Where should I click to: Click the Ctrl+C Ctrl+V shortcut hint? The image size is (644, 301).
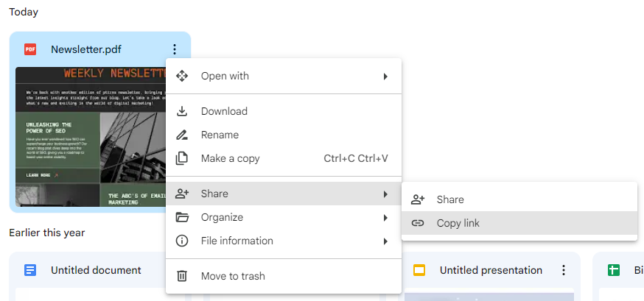pyautogui.click(x=356, y=158)
